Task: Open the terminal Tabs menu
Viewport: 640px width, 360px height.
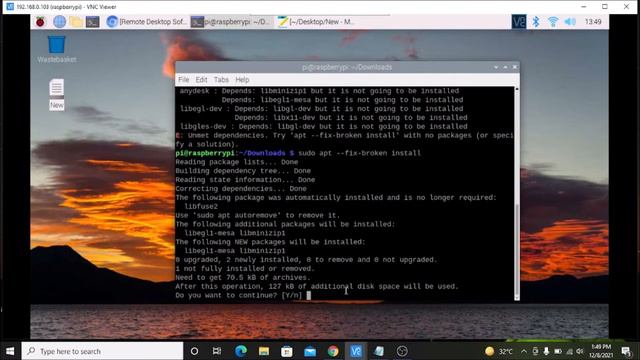Action: [221, 80]
